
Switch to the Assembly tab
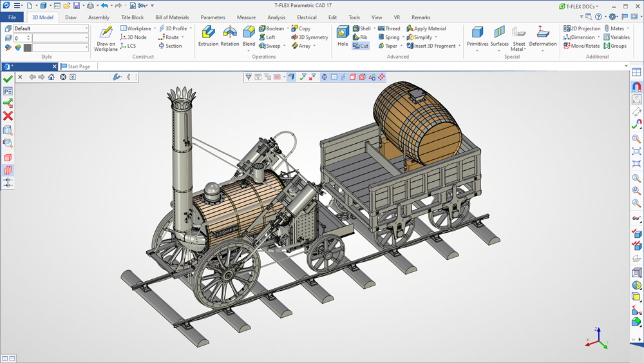99,17
